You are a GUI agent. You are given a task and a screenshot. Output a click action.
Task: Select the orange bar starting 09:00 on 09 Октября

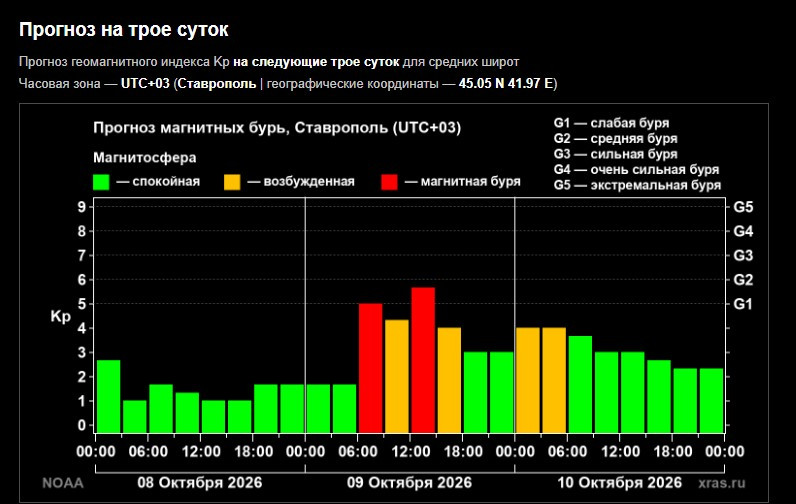pyautogui.click(x=397, y=376)
